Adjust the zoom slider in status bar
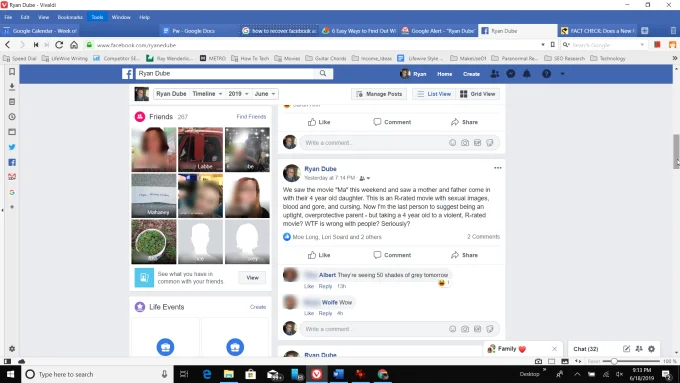Screen dimensions: 680x383 [x=614, y=361]
